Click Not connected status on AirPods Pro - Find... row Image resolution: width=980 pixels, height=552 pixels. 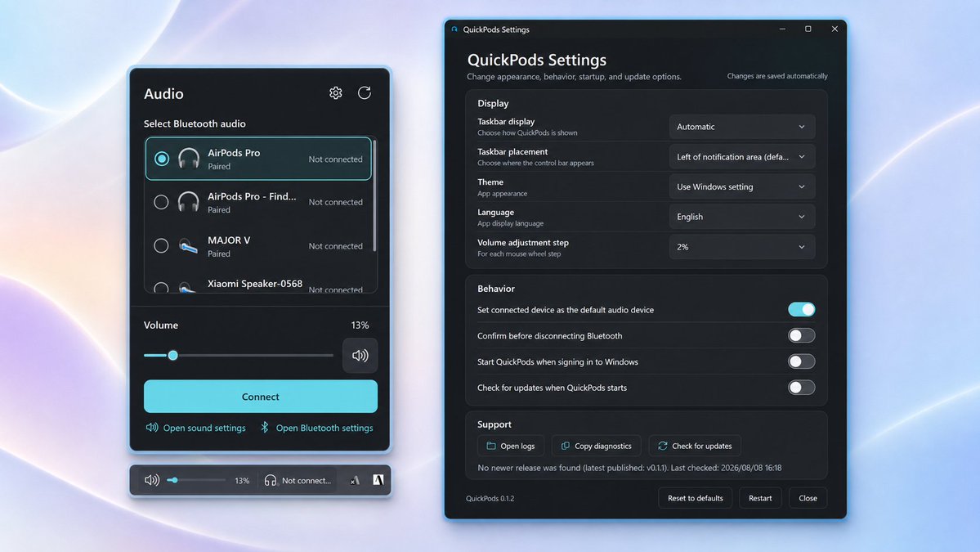click(336, 202)
